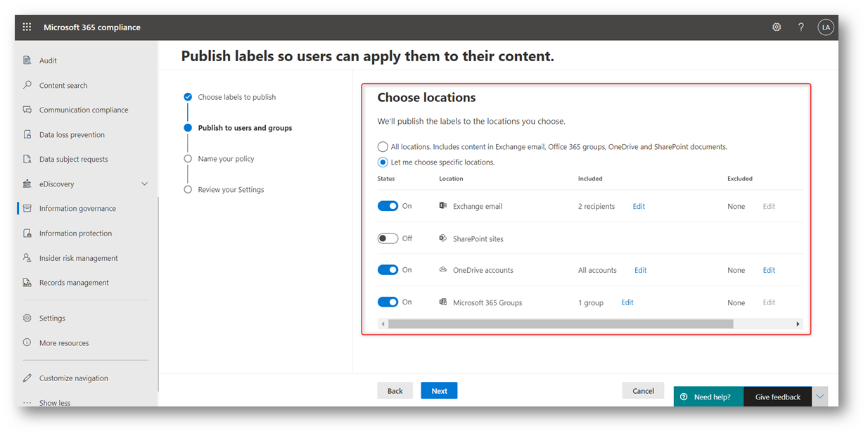Edit included OneDrive accounts

pos(640,270)
